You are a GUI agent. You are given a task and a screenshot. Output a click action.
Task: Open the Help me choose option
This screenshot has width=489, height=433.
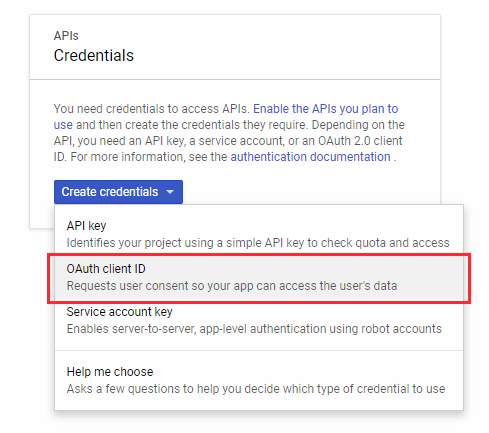pos(259,380)
